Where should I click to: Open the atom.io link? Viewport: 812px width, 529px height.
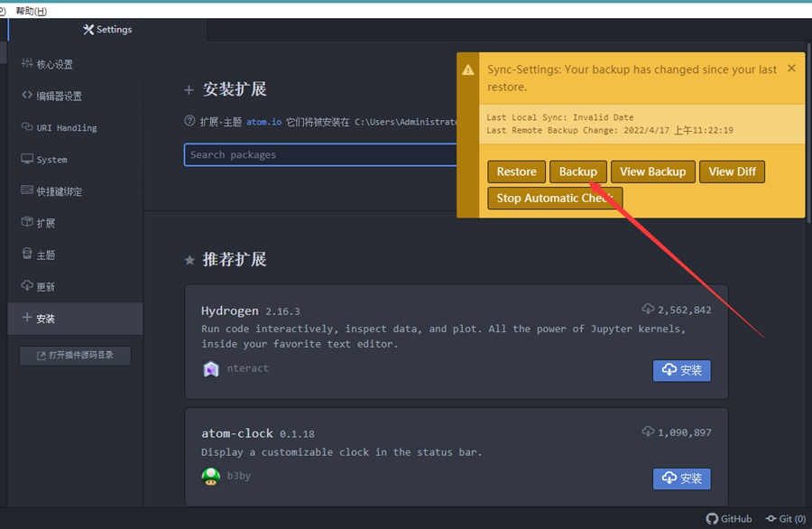(x=264, y=121)
